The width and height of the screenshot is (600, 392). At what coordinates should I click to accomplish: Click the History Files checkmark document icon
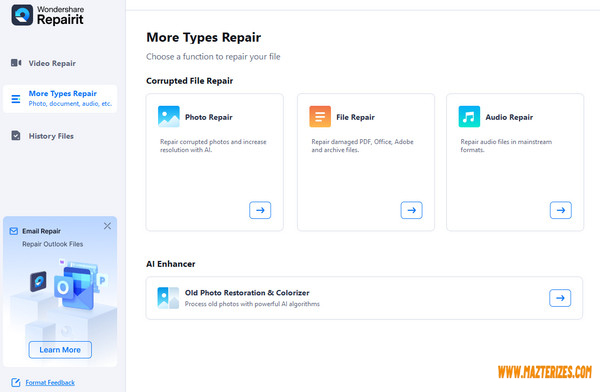coord(16,136)
